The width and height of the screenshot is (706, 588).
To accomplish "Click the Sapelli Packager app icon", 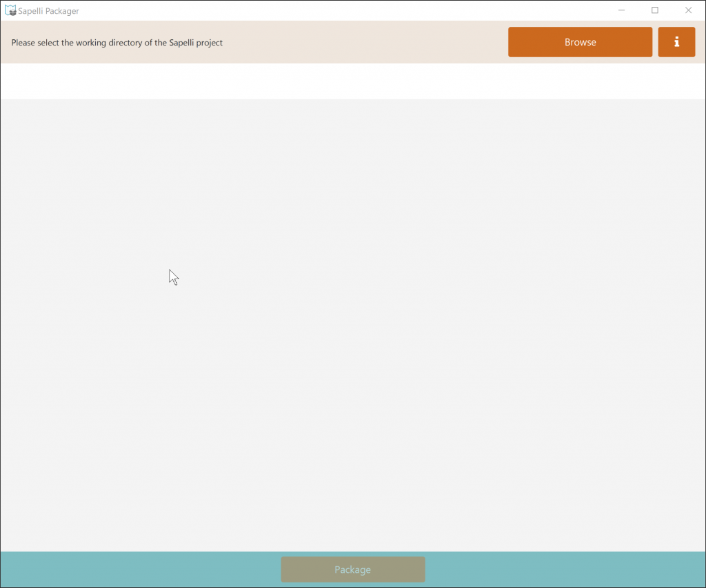I will pyautogui.click(x=10, y=10).
